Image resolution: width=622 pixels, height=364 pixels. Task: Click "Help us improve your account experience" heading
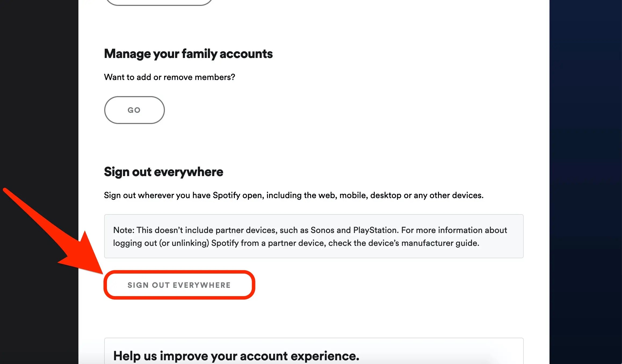236,356
